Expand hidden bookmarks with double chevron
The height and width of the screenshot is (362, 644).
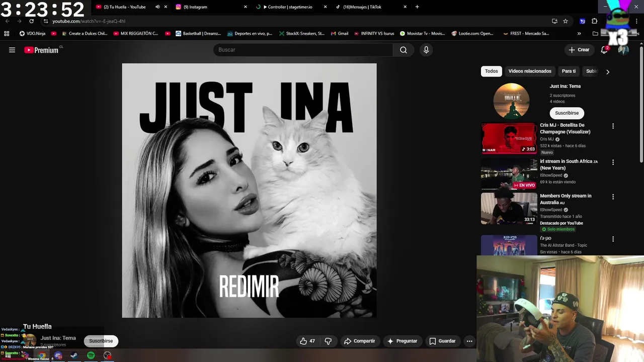(x=579, y=34)
